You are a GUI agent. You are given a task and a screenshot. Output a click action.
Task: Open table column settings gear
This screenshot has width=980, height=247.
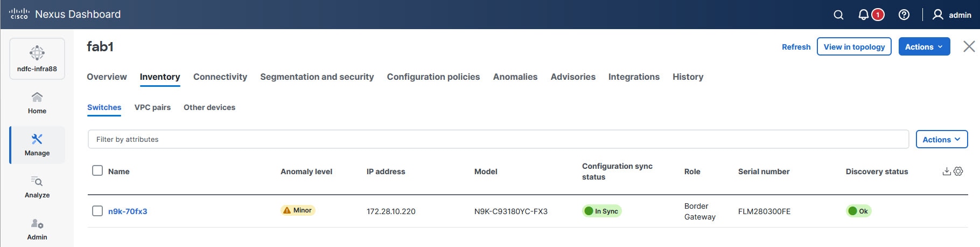tap(958, 171)
